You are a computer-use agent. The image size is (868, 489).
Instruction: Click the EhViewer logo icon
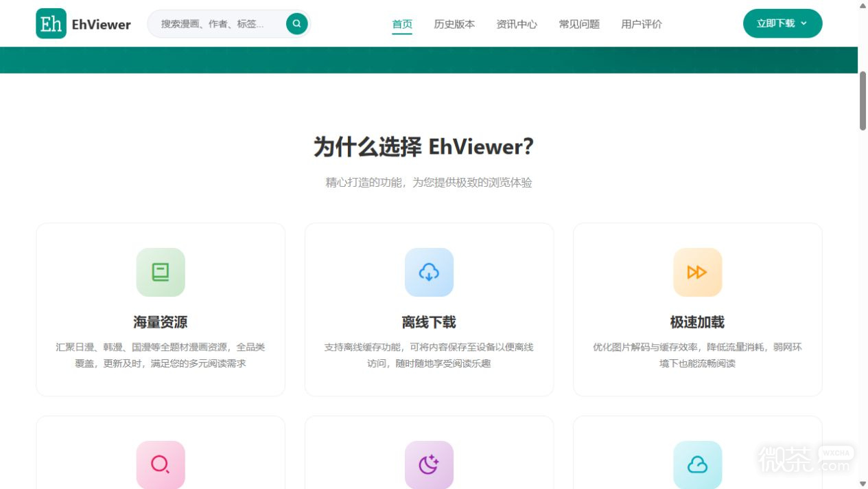51,23
